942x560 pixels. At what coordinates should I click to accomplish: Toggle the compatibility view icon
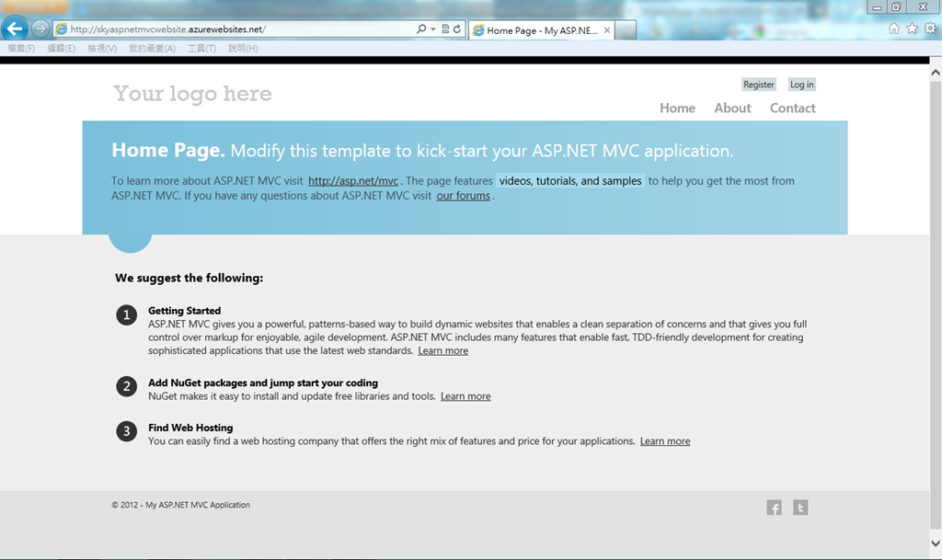point(445,29)
